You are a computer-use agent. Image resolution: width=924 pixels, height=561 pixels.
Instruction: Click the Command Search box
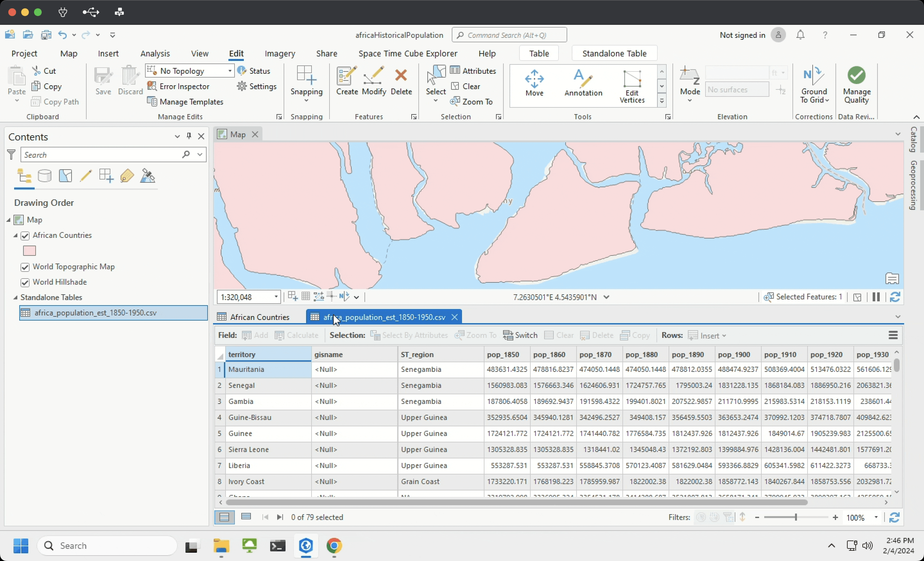(509, 35)
